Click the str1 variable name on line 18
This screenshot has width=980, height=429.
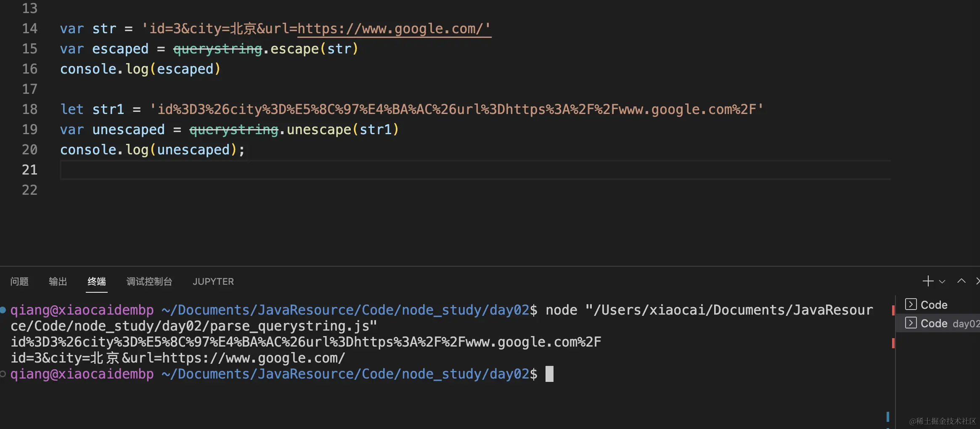point(108,109)
